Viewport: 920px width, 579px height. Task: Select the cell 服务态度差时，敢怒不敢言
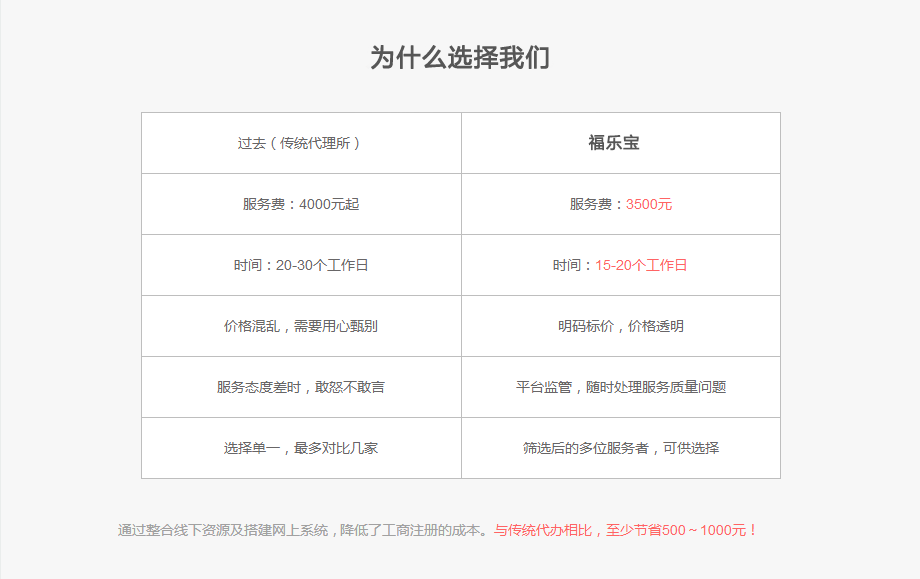(x=302, y=387)
